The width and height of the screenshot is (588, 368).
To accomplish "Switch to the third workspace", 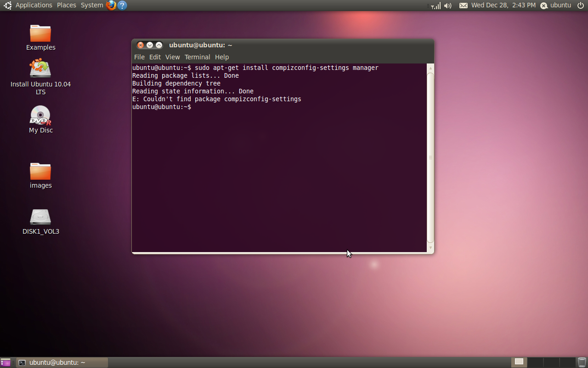I will click(x=551, y=362).
